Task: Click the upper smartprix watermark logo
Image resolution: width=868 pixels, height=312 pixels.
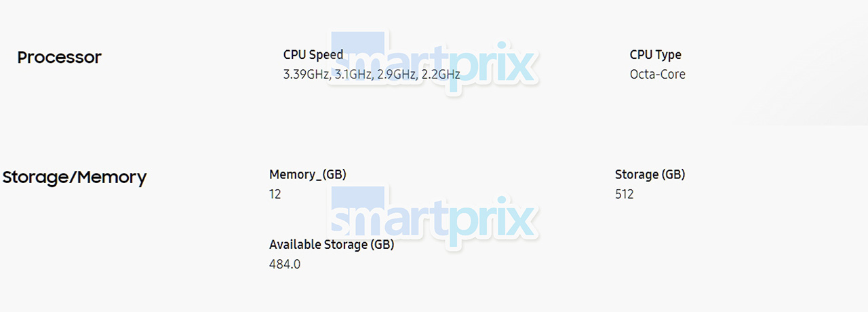Action: [434, 62]
